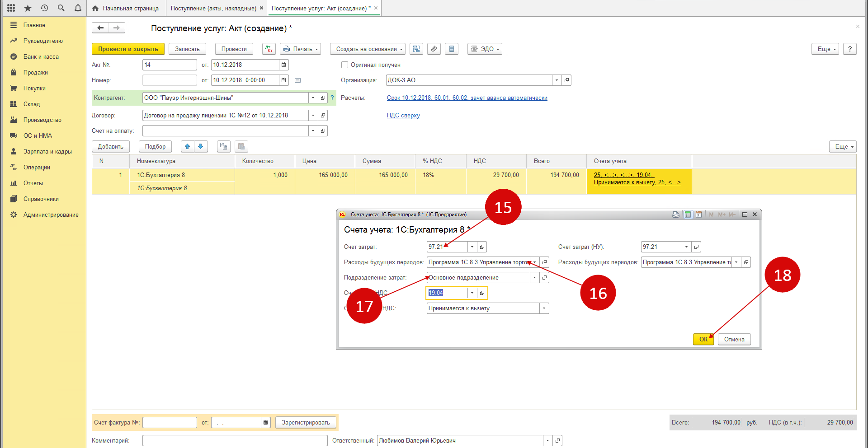Screen dimensions: 868x448
Task: Expand Договор dropdown list
Action: 313,116
